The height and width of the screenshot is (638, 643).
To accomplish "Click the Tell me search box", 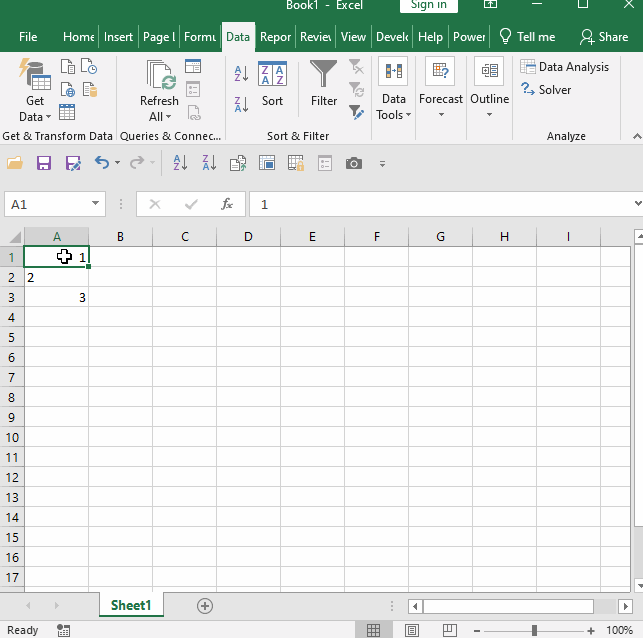I will pos(527,37).
